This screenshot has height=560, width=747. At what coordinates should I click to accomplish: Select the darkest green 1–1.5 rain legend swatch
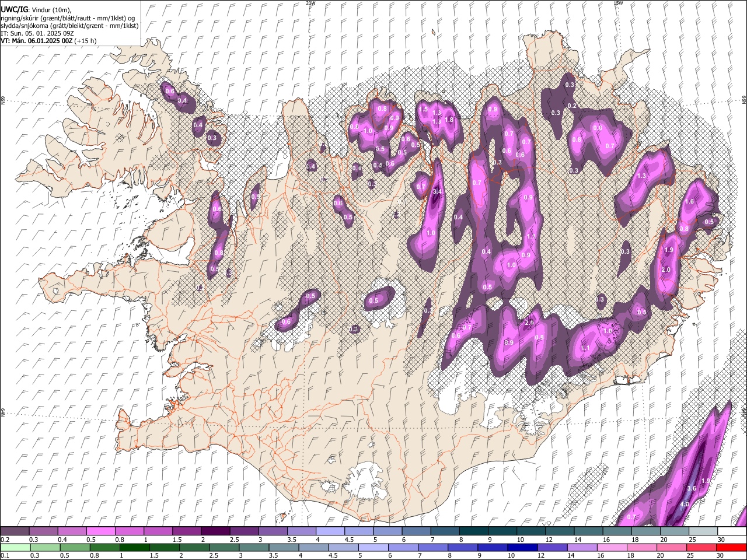point(134,547)
